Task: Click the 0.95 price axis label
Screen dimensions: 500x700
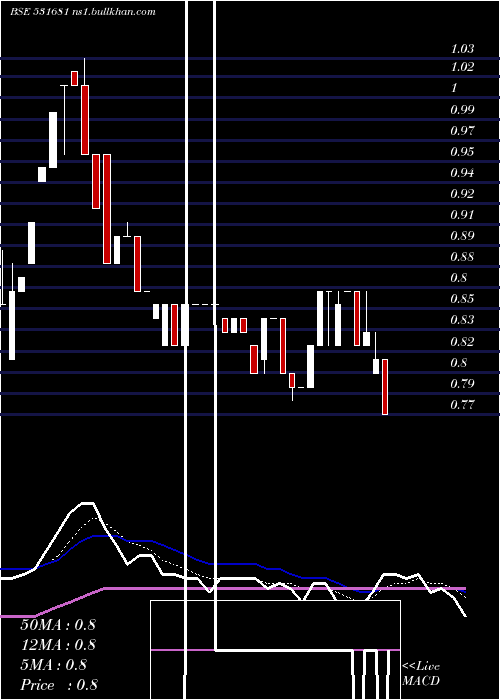Action: pos(462,152)
